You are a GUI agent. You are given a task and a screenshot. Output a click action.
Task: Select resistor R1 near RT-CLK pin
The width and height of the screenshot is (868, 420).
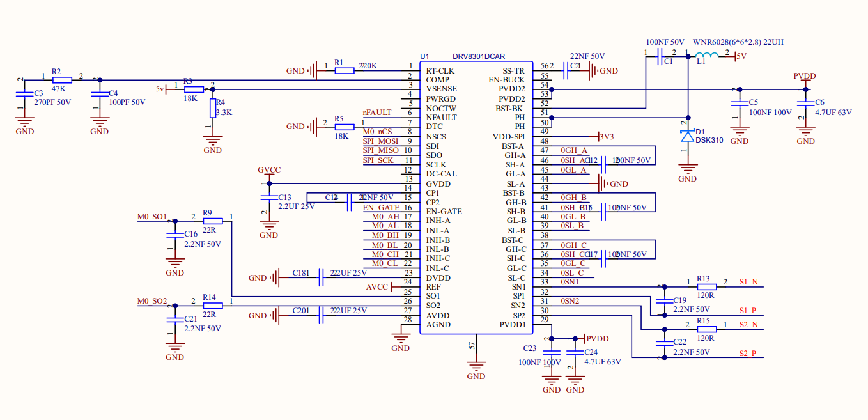tap(344, 70)
